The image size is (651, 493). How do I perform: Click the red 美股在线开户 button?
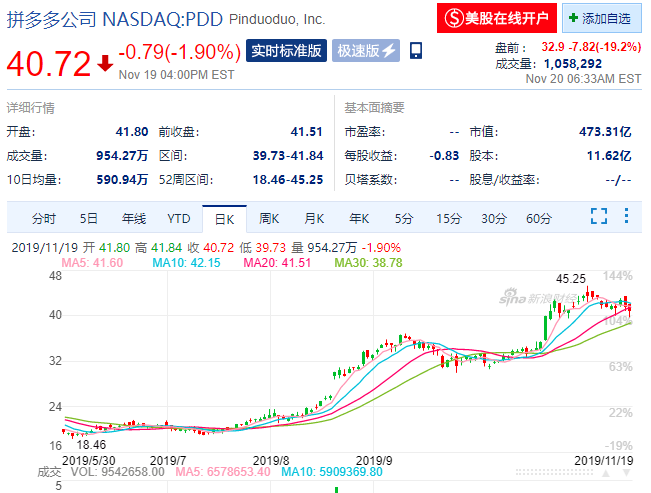[x=497, y=18]
